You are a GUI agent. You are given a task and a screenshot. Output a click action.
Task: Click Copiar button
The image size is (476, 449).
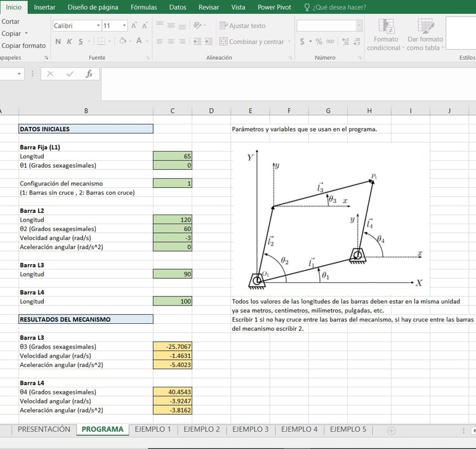point(11,34)
